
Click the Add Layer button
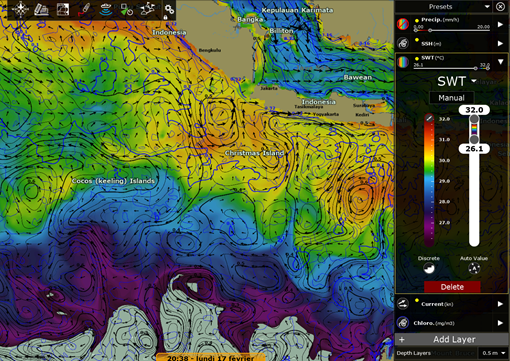pyautogui.click(x=452, y=340)
